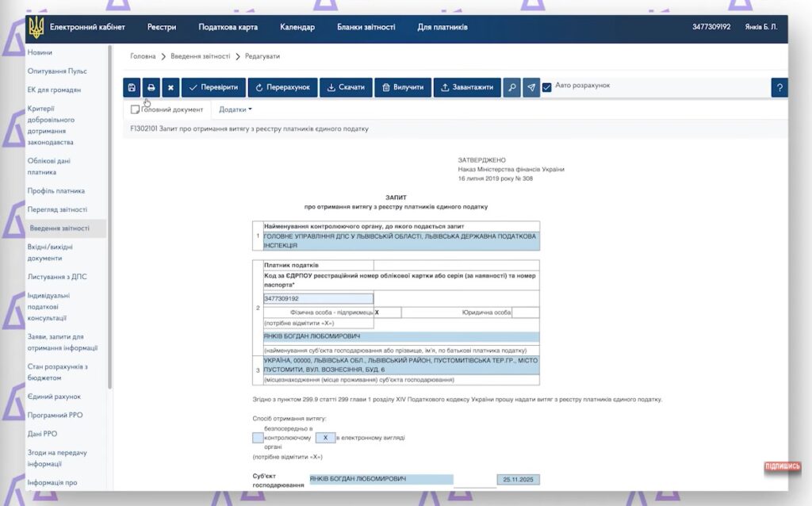Click the trident emblem logo

[36, 27]
